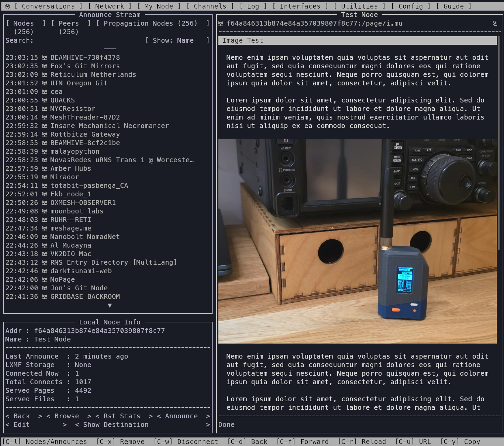Click the Browse button

click(69, 416)
